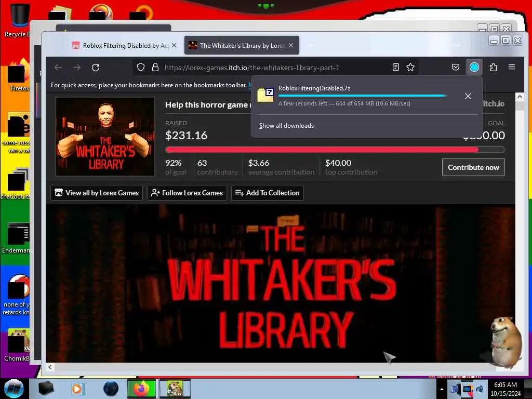The image size is (532, 399).
Task: Click Contribute now button
Action: (473, 167)
